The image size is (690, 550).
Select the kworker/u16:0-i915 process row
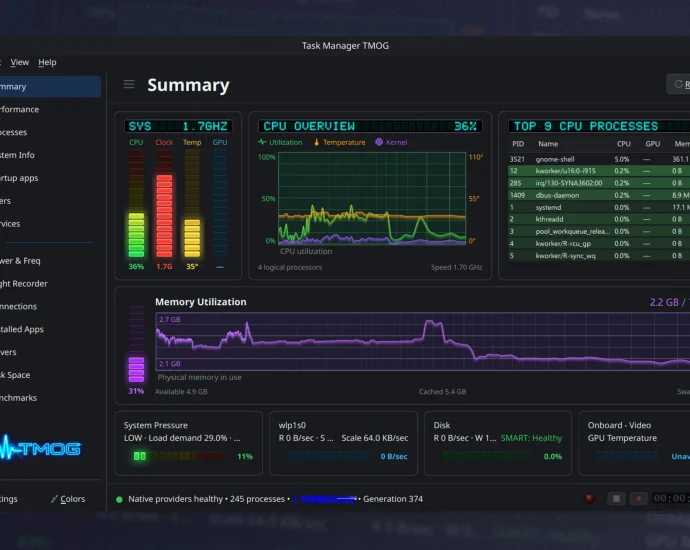(599, 171)
